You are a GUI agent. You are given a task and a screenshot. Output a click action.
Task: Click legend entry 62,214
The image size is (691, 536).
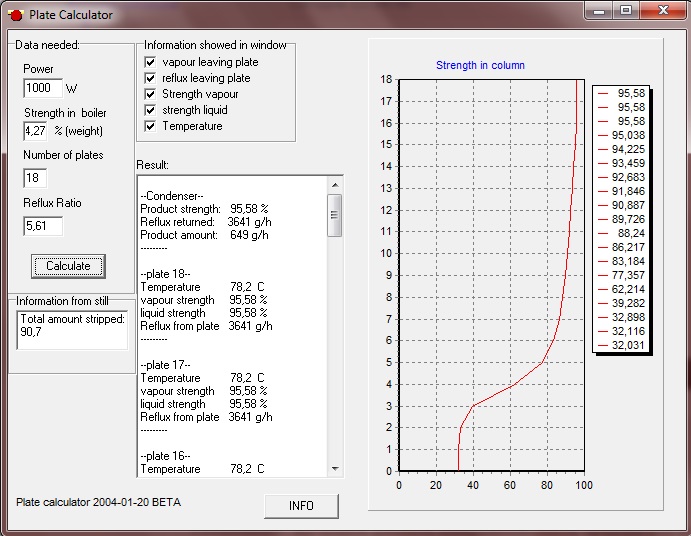coord(621,290)
